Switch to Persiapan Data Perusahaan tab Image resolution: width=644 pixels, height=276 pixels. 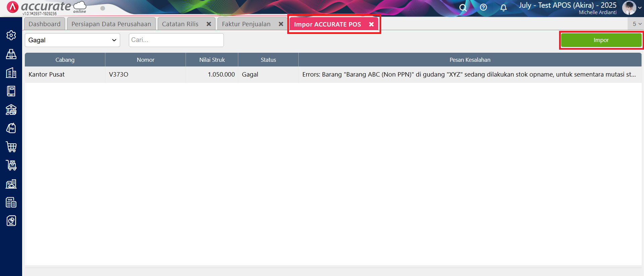(x=111, y=24)
